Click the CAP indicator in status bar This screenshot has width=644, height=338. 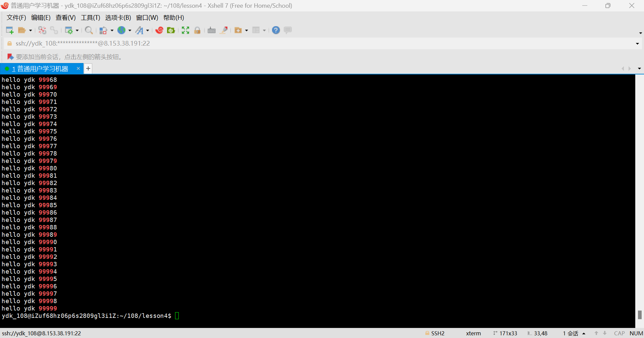pos(619,333)
